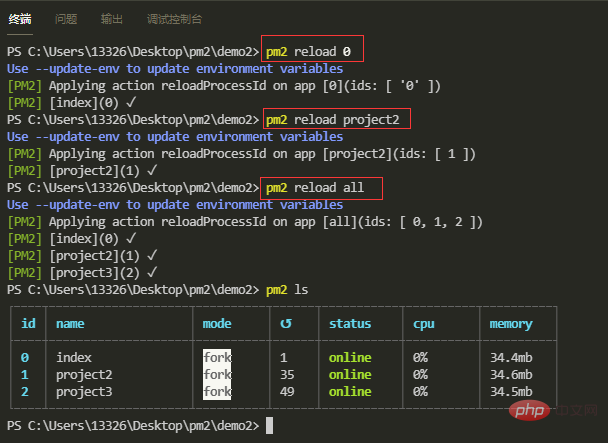Click '[PM2] [project3](2) ✓' output line
This screenshot has width=608, height=443.
83,273
